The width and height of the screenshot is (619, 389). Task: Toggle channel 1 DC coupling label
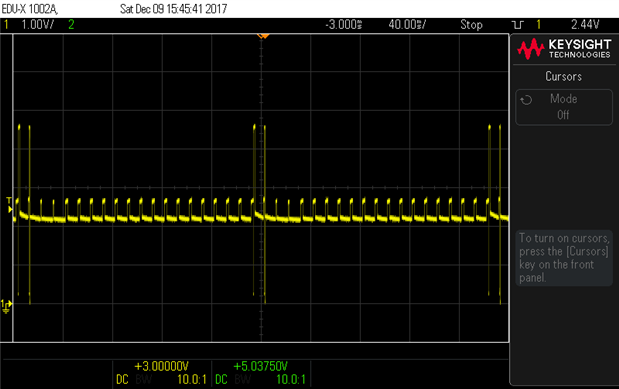[122, 380]
